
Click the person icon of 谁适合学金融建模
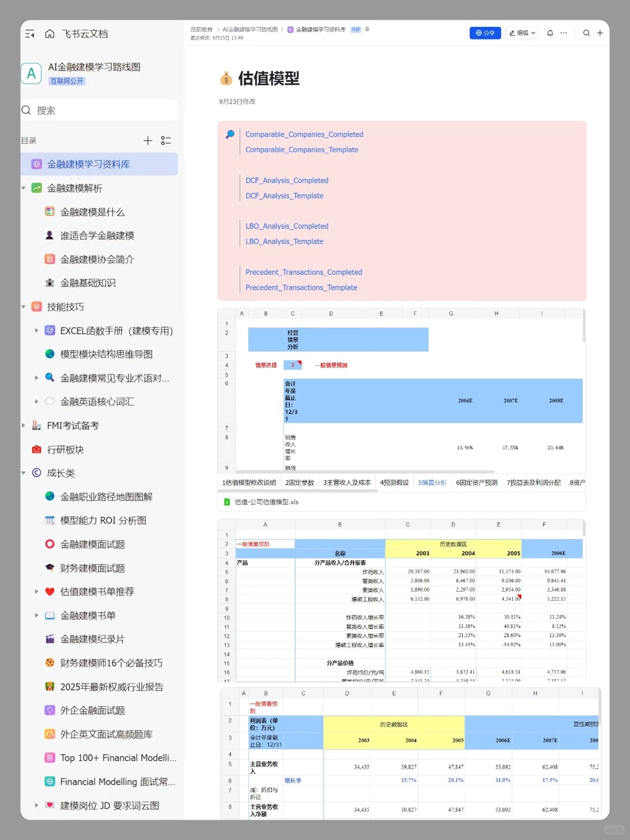pos(50,235)
